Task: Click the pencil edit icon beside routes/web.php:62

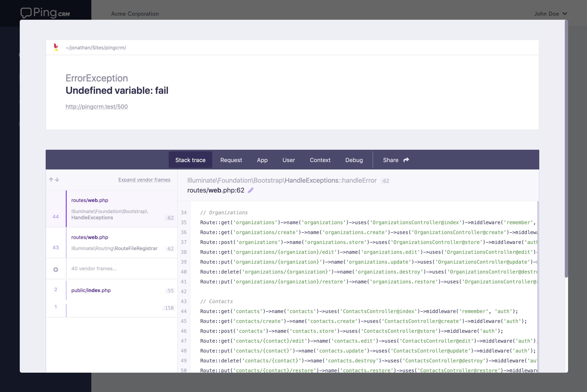Action: pos(251,190)
